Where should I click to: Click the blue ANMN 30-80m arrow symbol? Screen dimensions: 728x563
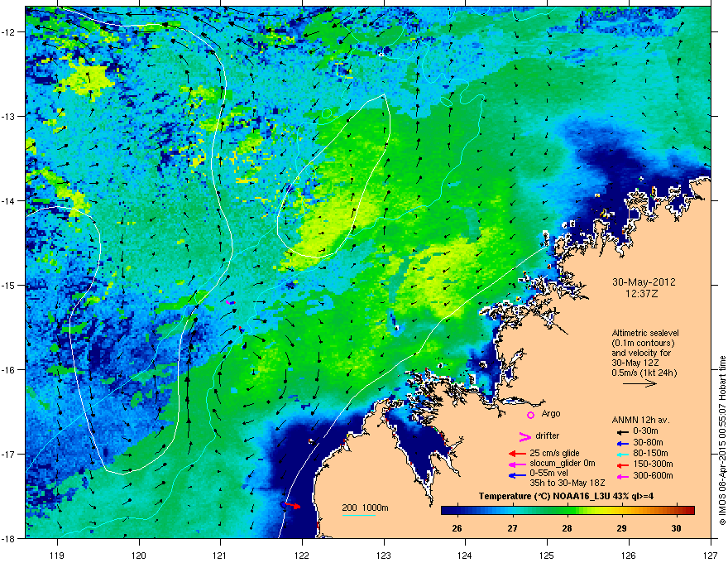(622, 443)
